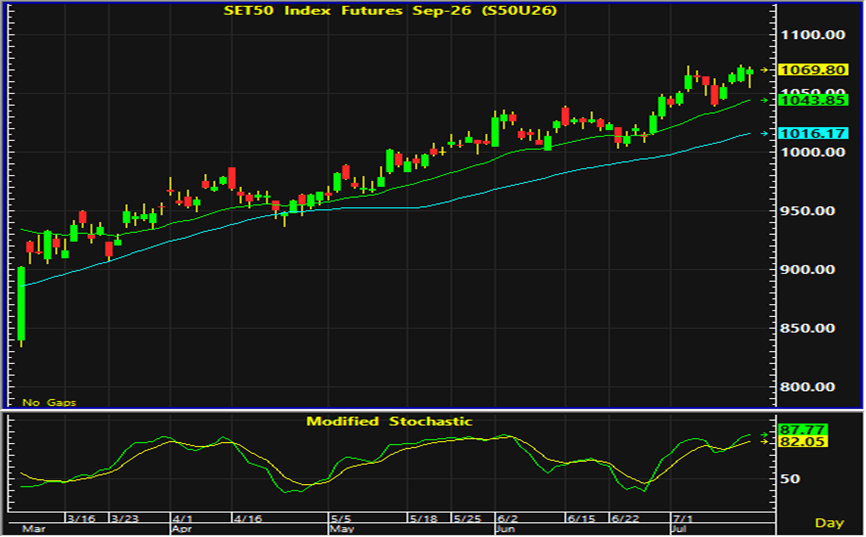
Task: Click the green arrow beside 1043.85
Action: 765,101
